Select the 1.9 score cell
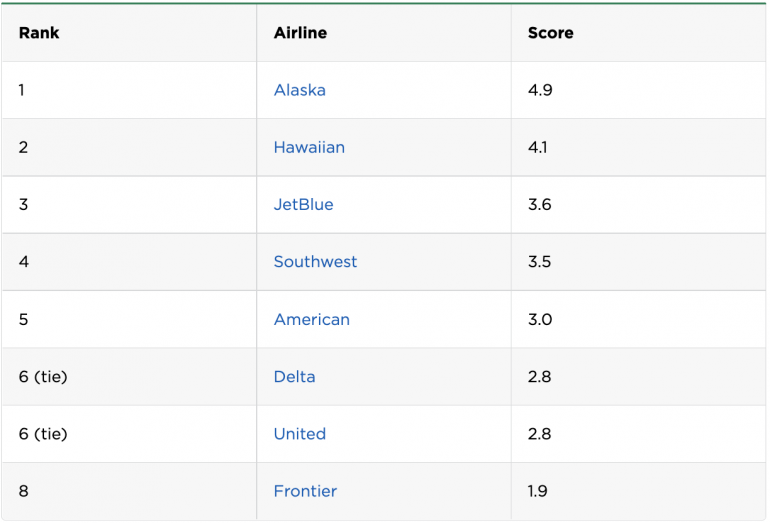This screenshot has height=523, width=770. tap(539, 491)
